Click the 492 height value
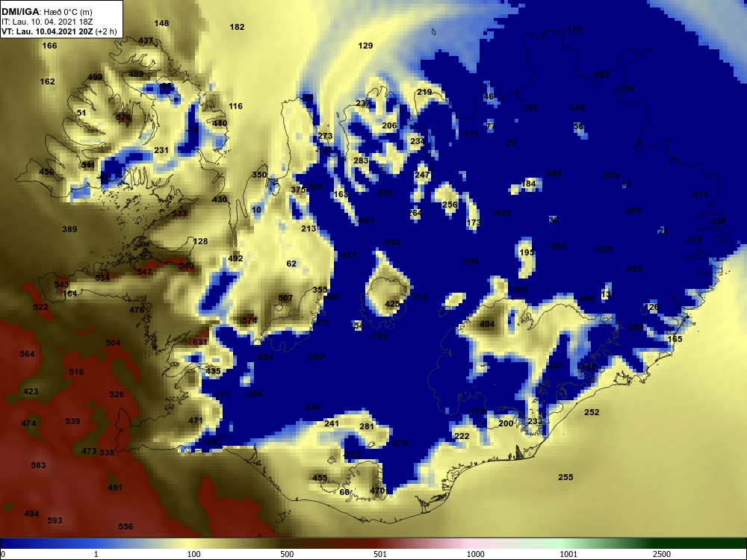Image resolution: width=747 pixels, height=560 pixels. pyautogui.click(x=235, y=258)
